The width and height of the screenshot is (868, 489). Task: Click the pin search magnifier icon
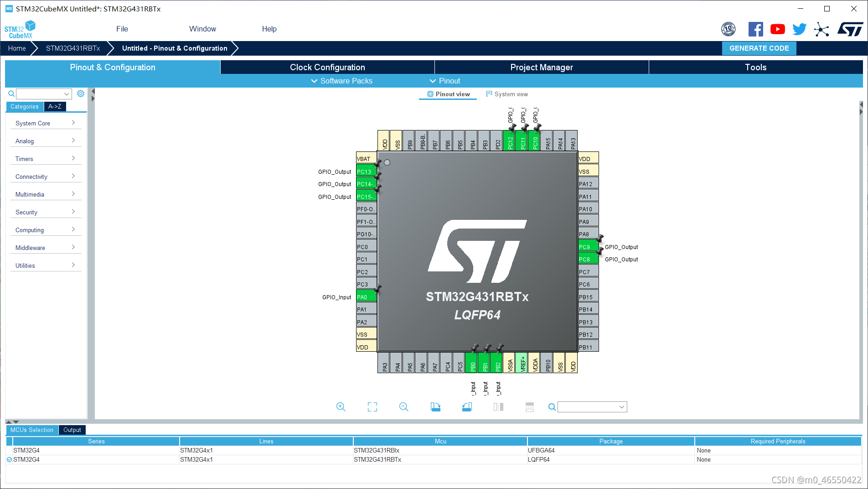coord(552,407)
